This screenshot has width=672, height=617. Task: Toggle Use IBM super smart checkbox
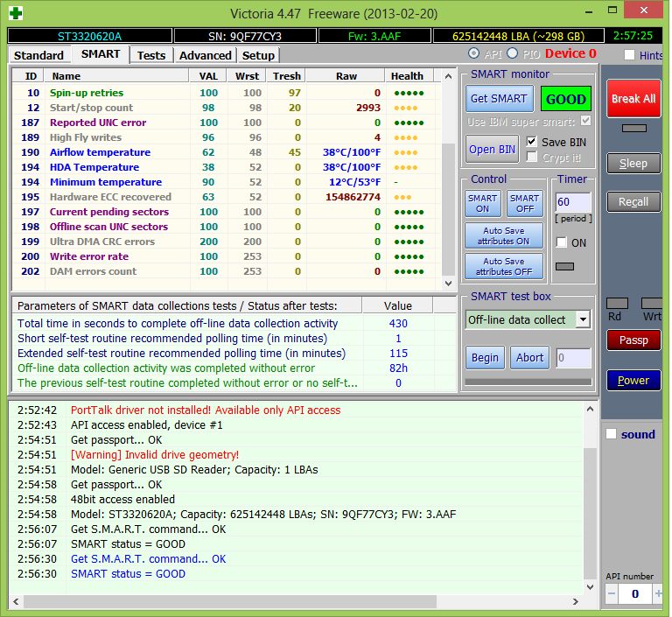coord(585,121)
